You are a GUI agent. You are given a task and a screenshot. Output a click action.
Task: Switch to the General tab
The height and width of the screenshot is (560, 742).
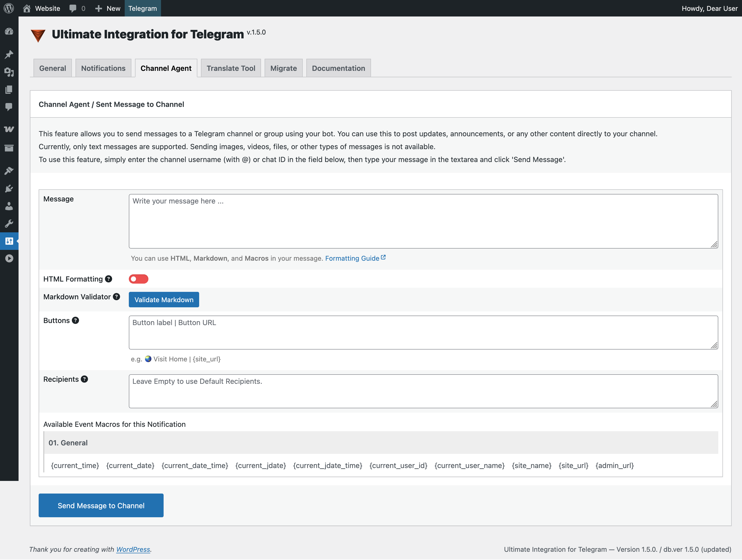[x=53, y=68]
